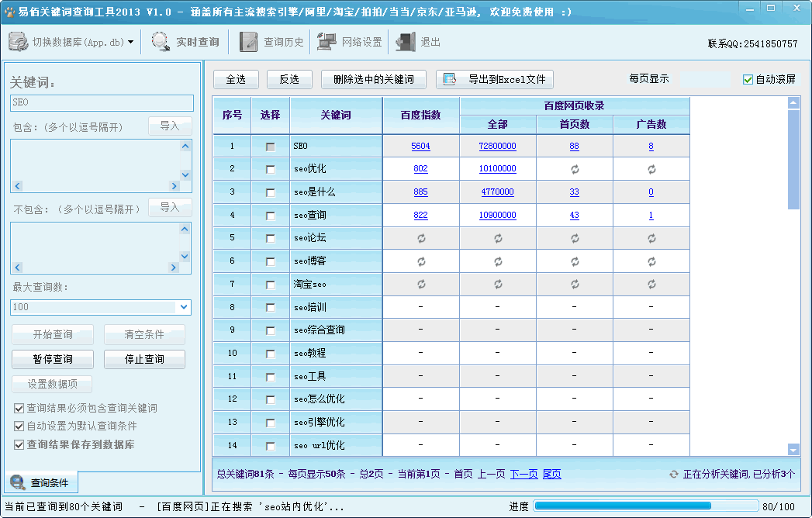The height and width of the screenshot is (518, 812).
Task: Open dropdown arrow beside 切换数据库
Action: click(130, 43)
